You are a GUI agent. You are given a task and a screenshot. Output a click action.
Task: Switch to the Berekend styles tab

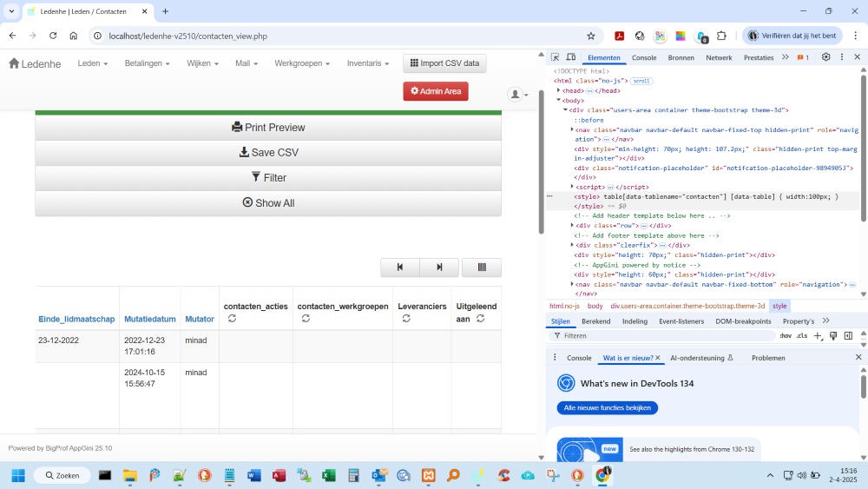coord(595,321)
